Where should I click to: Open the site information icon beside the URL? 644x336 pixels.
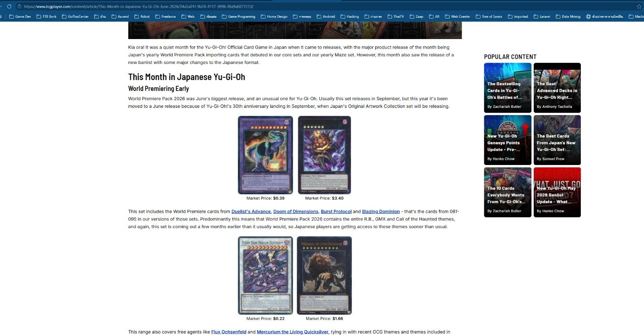[19, 6]
